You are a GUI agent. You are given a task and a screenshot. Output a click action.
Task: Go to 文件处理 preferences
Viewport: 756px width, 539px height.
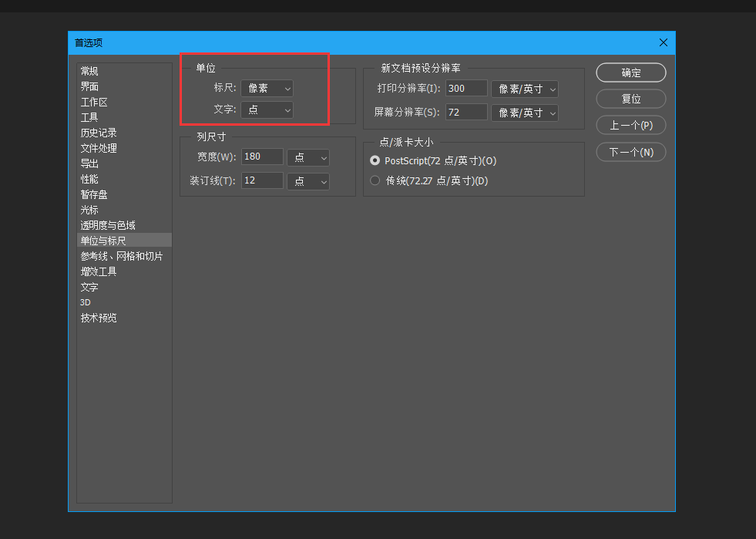tap(99, 148)
